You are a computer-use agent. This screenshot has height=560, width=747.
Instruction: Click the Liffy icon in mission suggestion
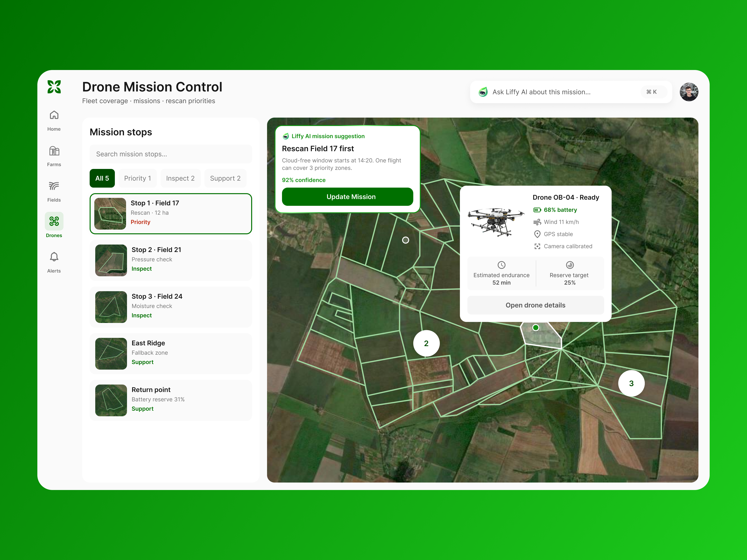pyautogui.click(x=286, y=136)
